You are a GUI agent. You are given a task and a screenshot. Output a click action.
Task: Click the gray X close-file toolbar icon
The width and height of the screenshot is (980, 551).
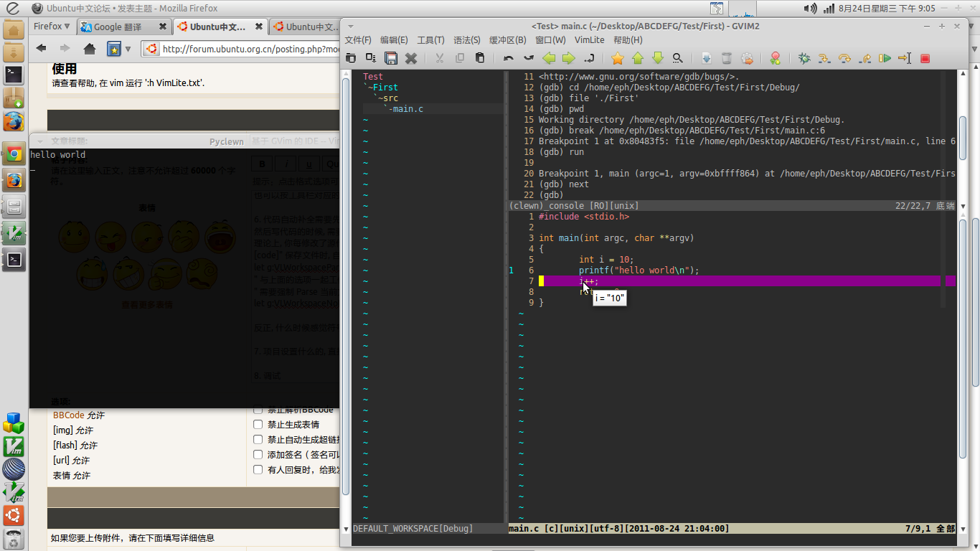[411, 58]
